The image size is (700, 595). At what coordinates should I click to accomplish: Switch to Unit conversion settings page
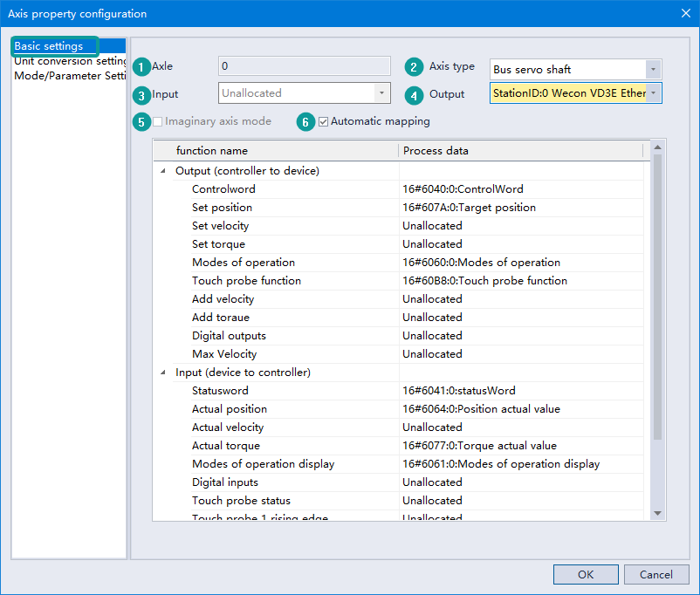(70, 61)
